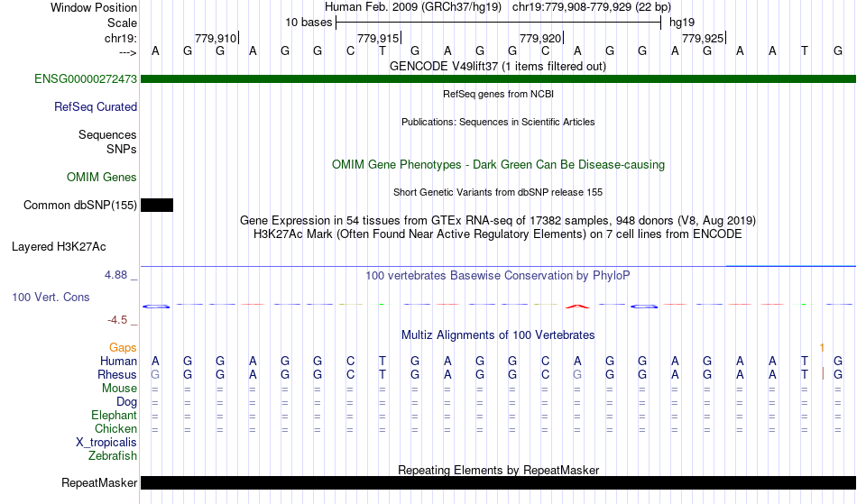Select the Chicken alignment row label
This screenshot has height=504, width=857.
pos(115,428)
